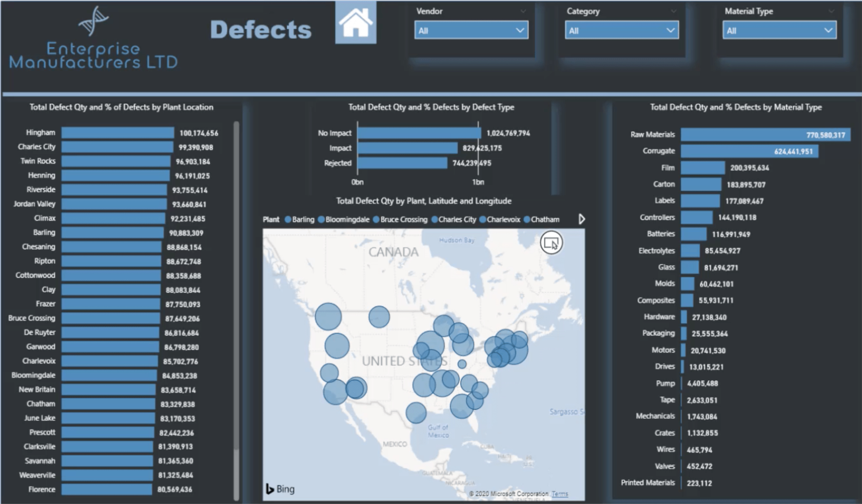The image size is (862, 504).
Task: Click 'Chesaning' plant label
Action: [38, 247]
